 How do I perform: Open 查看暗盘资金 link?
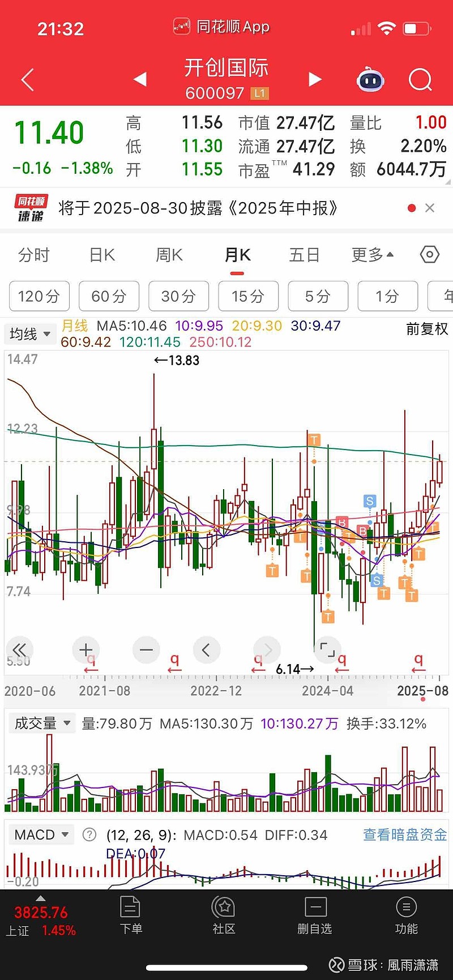405,835
